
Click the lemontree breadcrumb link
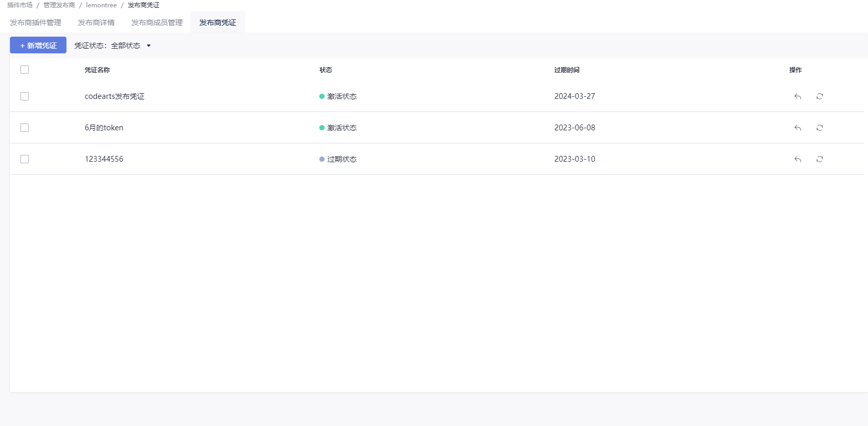click(102, 5)
